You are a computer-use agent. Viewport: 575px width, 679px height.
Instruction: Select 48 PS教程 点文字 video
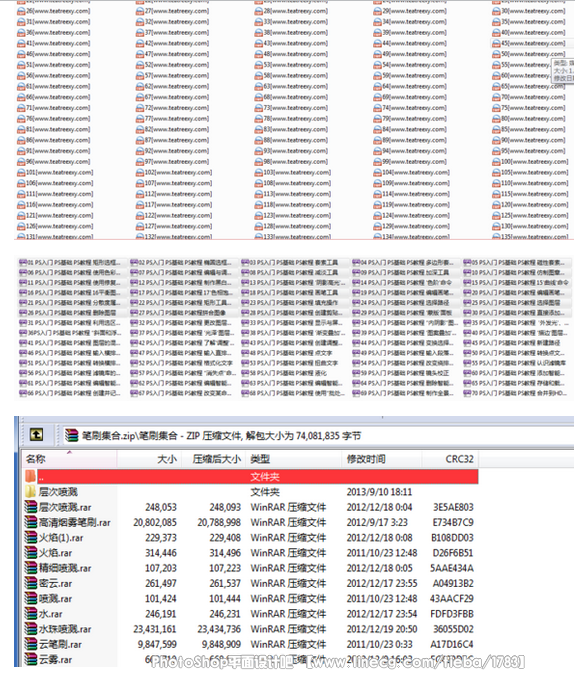coord(287,353)
